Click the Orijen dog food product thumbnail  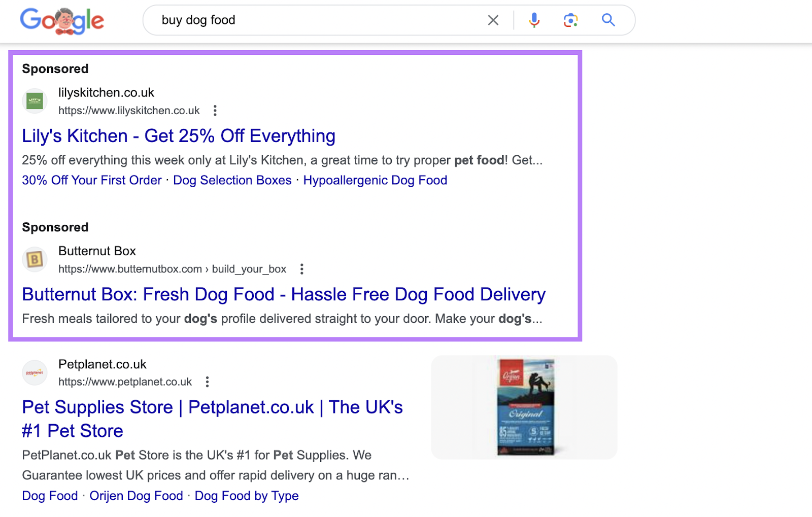524,407
